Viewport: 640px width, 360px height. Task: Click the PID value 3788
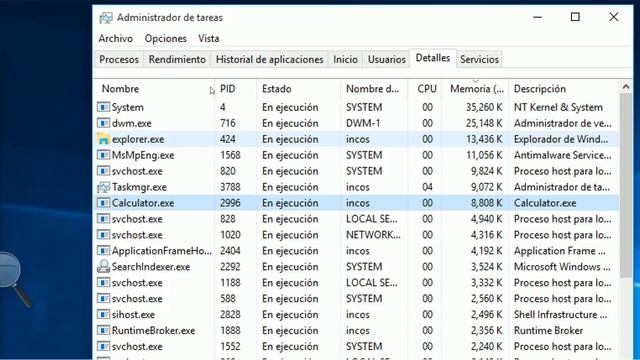230,187
